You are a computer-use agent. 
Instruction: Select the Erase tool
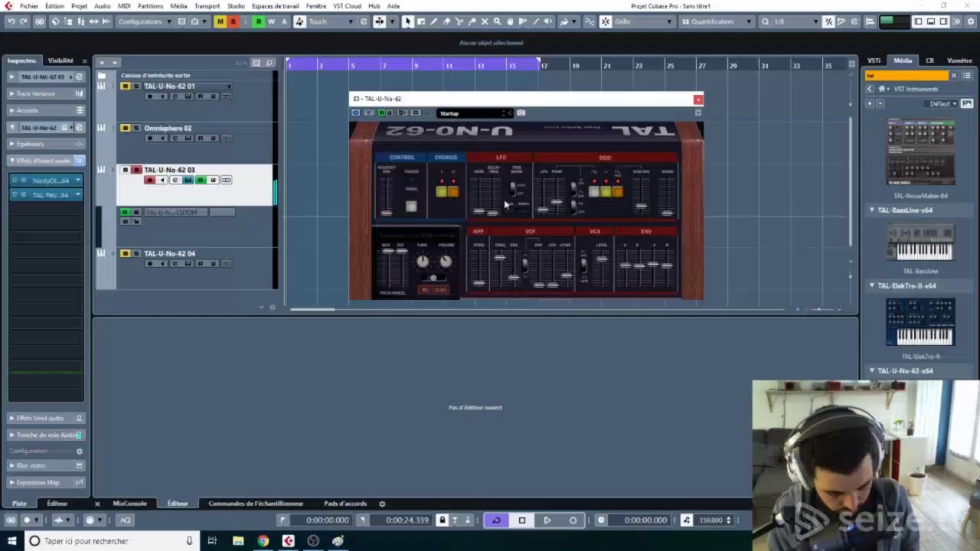pyautogui.click(x=446, y=21)
